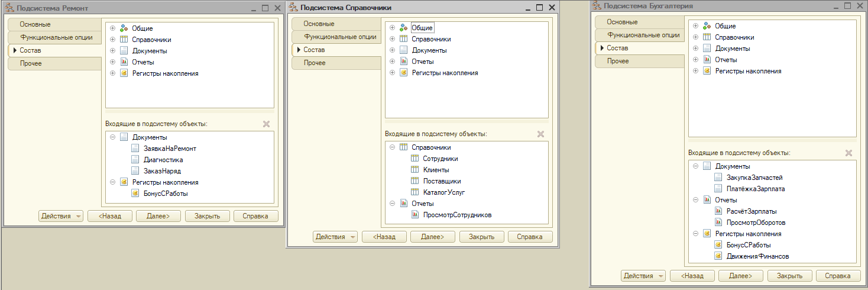The height and width of the screenshot is (290, 868).
Task: Select Состав tab in Подсистема Справочники
Action: (x=336, y=50)
